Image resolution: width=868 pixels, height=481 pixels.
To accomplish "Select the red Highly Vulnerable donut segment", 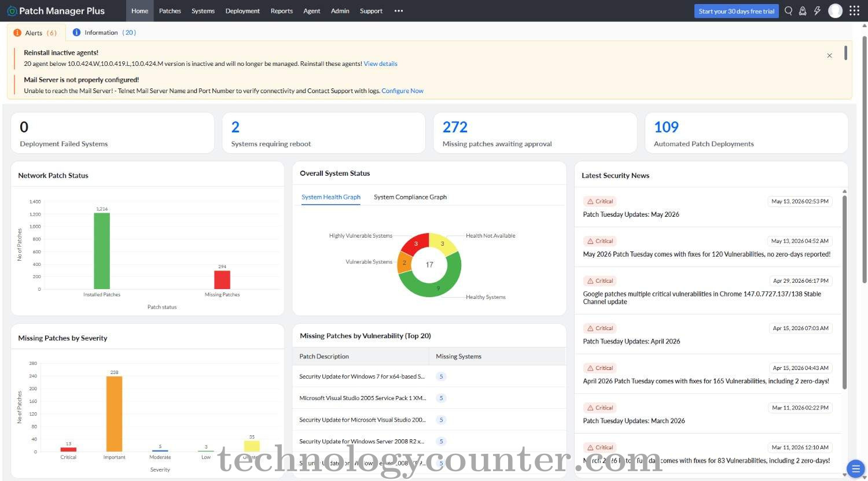I will (x=415, y=243).
